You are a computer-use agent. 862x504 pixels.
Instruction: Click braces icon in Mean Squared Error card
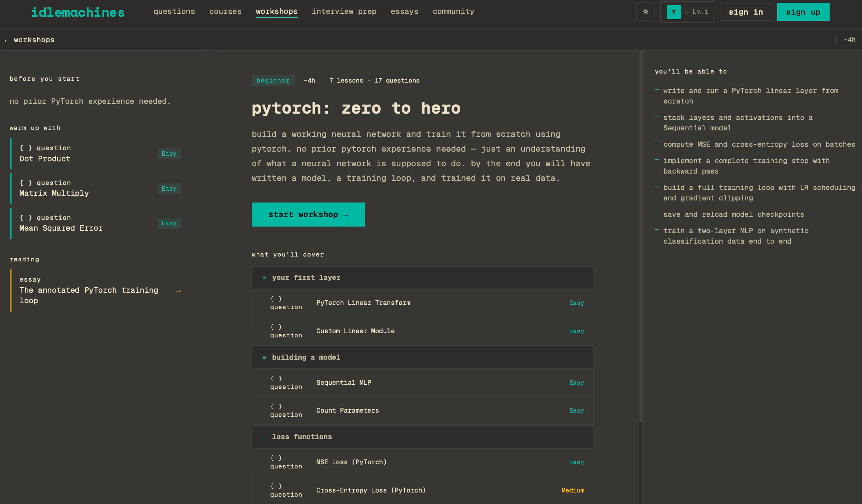point(26,218)
